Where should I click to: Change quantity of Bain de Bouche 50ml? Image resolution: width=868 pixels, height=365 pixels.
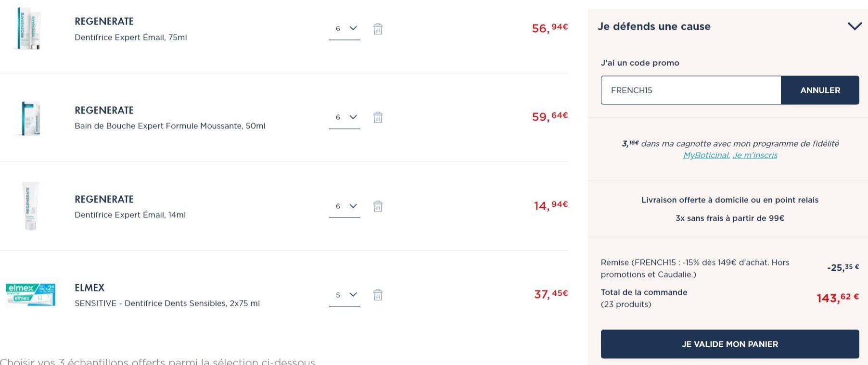click(x=345, y=117)
